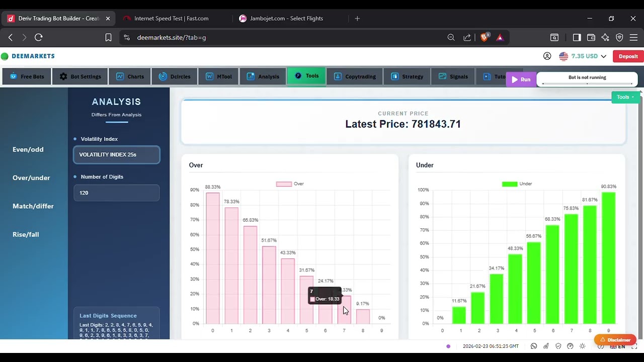This screenshot has height=362, width=644.
Task: Click the Number of Digits field
Action: 117,193
